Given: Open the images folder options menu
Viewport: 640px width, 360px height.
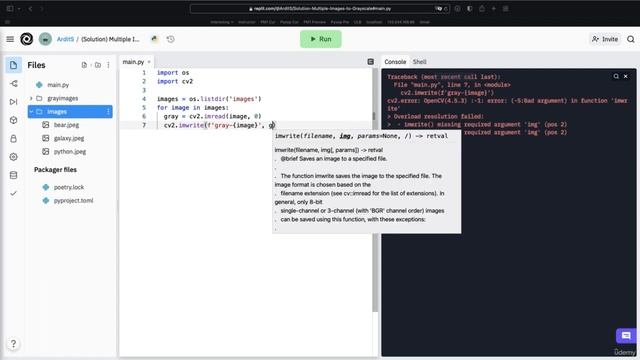Looking at the screenshot, I should pos(108,112).
